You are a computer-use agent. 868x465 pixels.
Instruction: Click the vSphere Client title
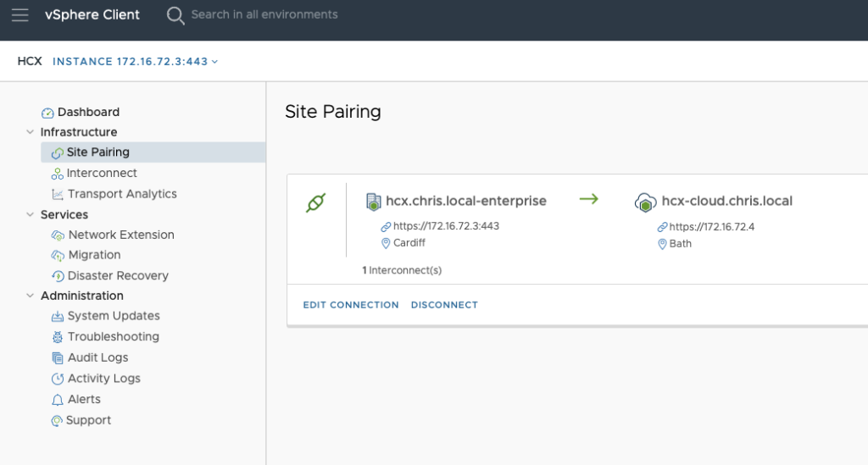[x=92, y=15]
